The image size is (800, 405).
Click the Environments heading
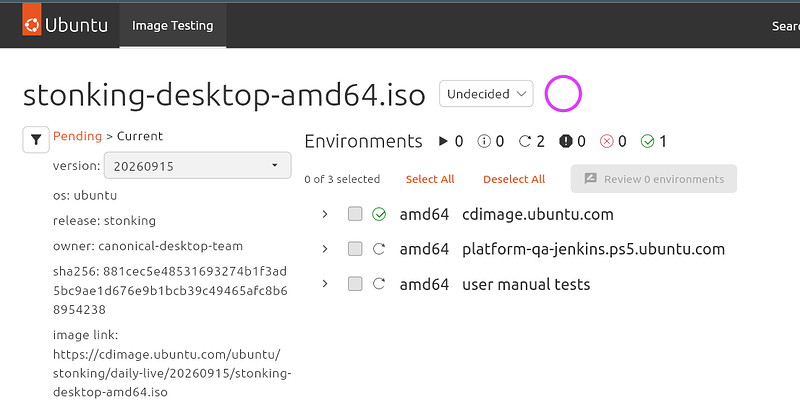[x=363, y=141]
